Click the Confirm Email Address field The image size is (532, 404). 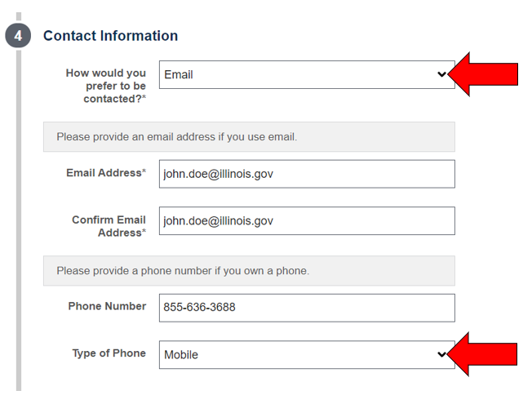307,220
